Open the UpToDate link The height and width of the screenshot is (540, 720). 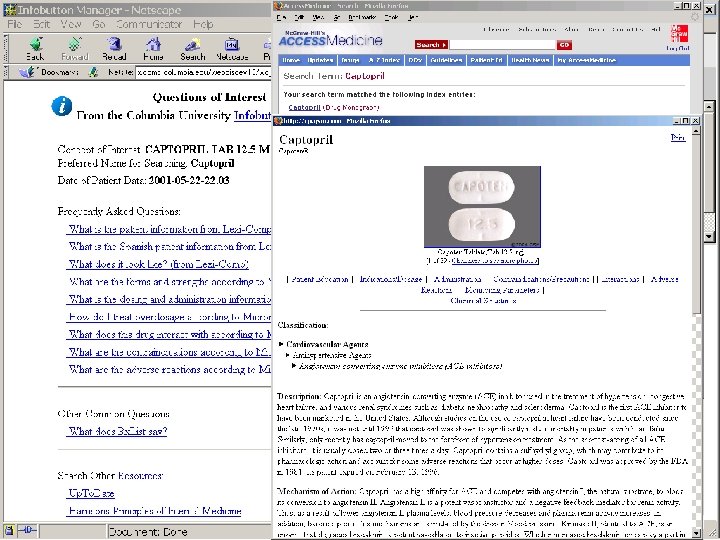tap(91, 493)
